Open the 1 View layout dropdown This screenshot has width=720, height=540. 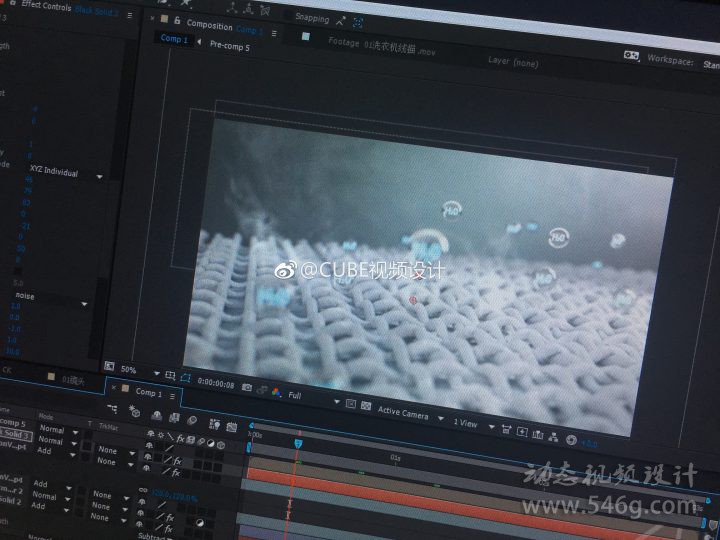click(x=473, y=424)
